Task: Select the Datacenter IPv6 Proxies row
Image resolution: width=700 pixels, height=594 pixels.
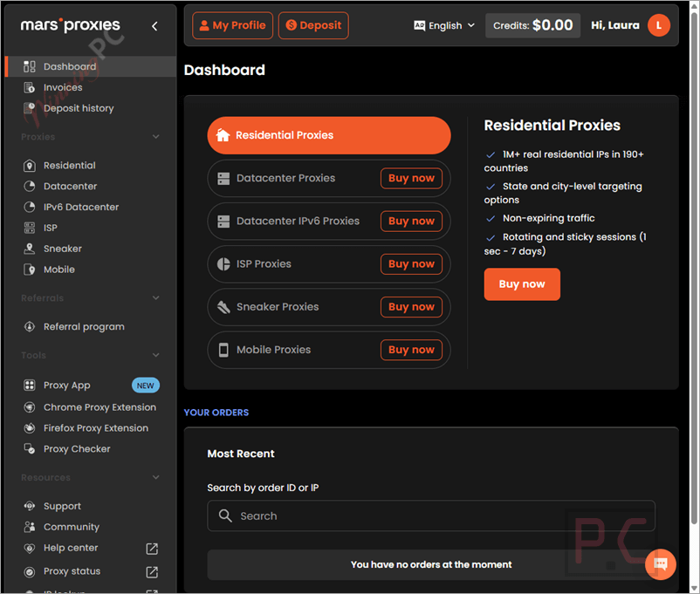Action: tap(329, 221)
